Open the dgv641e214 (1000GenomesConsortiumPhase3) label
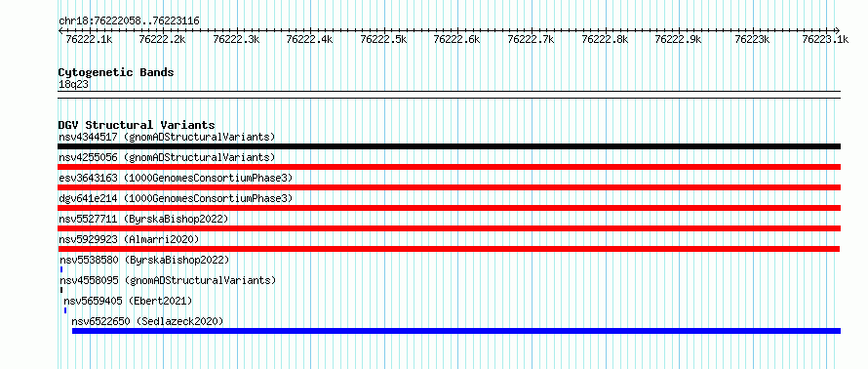The height and width of the screenshot is (369, 868). pyautogui.click(x=176, y=198)
